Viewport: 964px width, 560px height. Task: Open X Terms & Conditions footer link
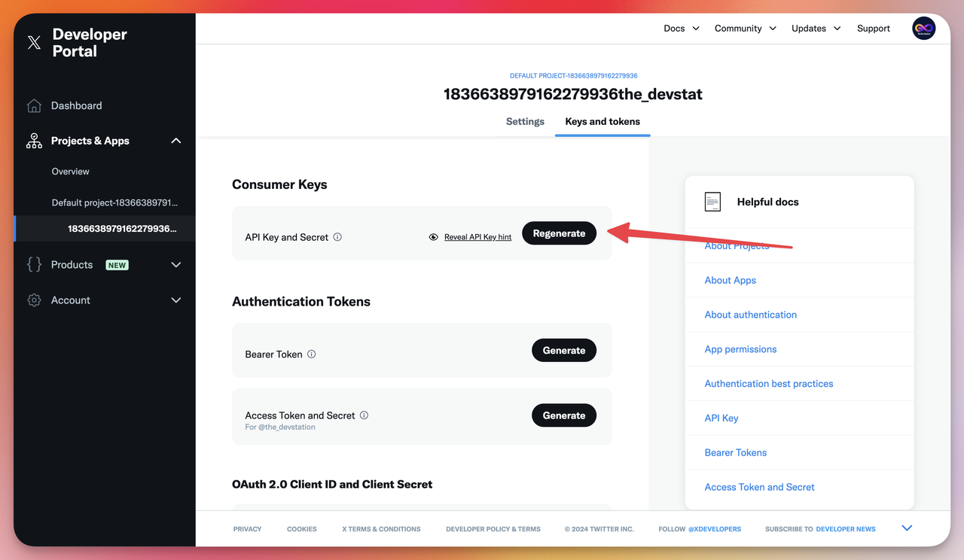click(381, 529)
